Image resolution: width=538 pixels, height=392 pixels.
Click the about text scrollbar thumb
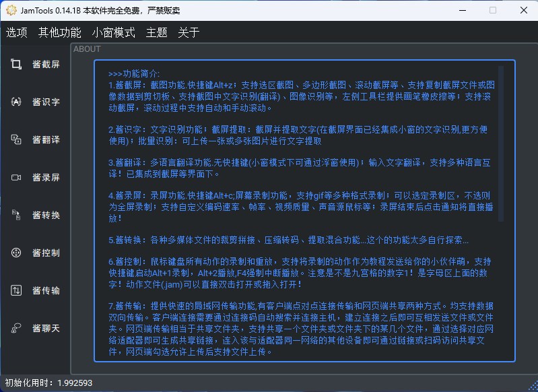click(x=501, y=143)
